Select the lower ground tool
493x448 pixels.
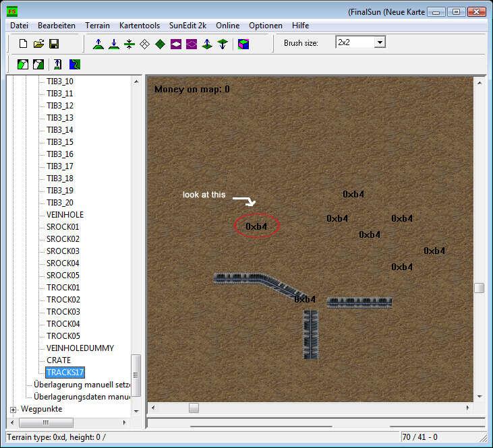click(114, 44)
